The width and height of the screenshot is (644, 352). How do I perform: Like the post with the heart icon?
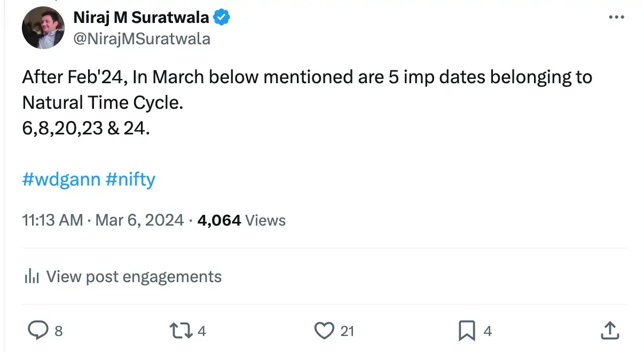tap(324, 331)
